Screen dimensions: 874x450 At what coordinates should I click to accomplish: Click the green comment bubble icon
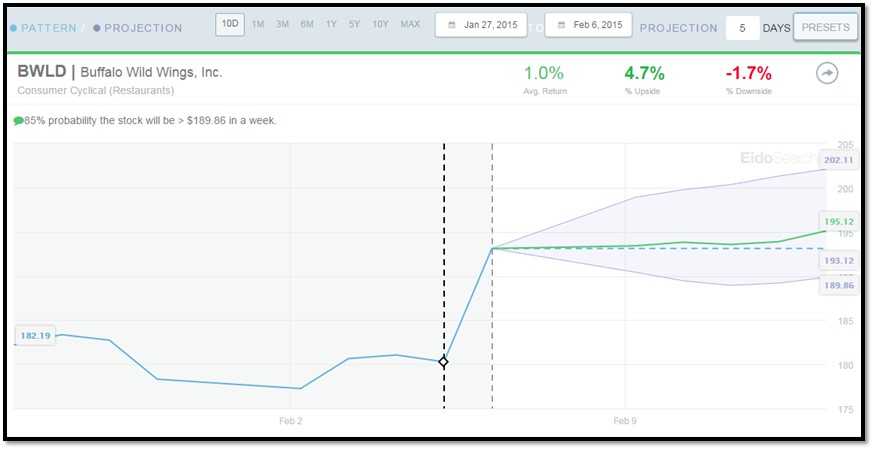[x=18, y=120]
